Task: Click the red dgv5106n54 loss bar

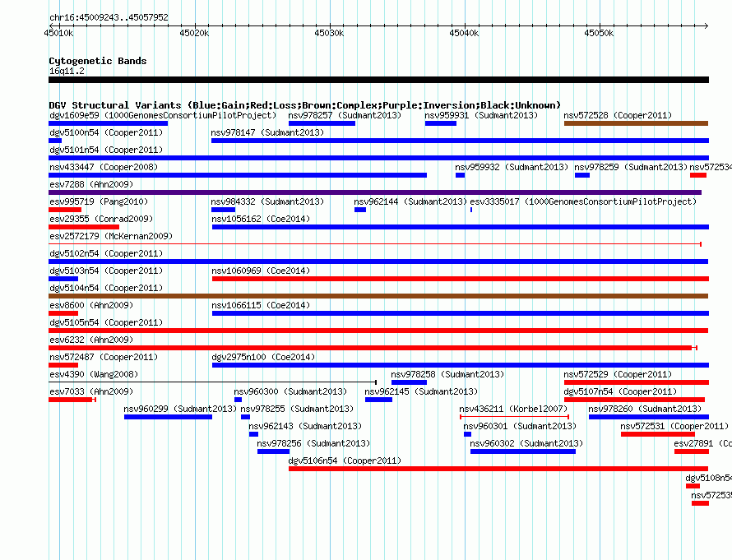Action: (x=498, y=469)
